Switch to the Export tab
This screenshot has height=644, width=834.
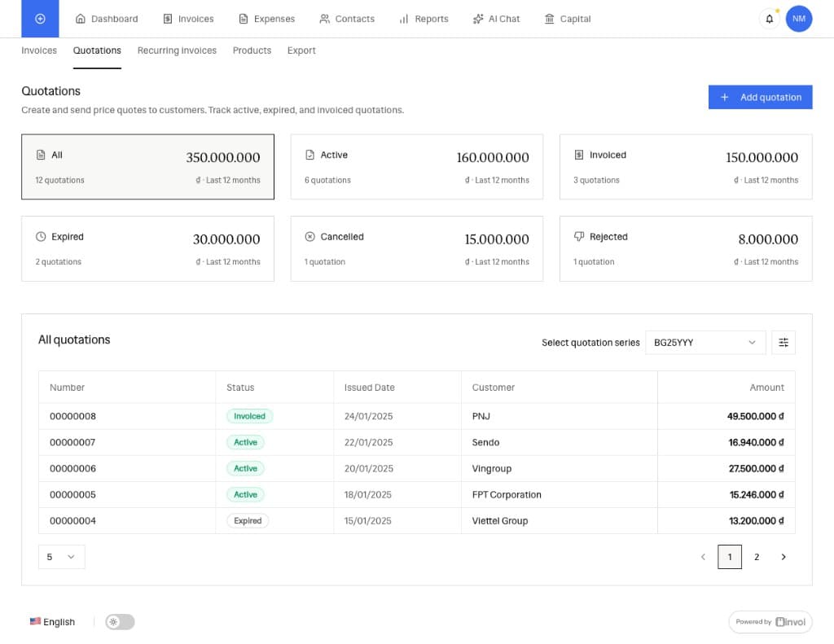(x=301, y=50)
